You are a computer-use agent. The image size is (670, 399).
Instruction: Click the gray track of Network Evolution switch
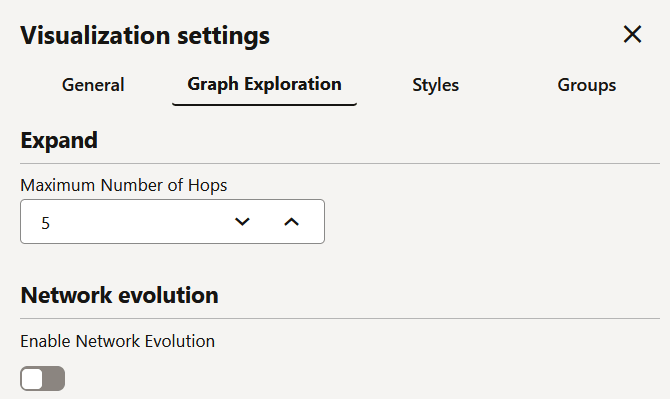tap(53, 378)
